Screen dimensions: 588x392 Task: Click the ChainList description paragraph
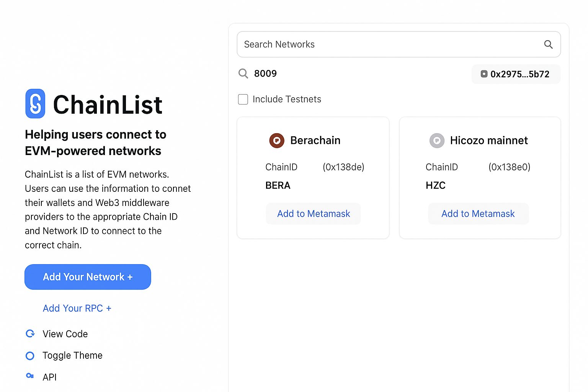click(108, 209)
